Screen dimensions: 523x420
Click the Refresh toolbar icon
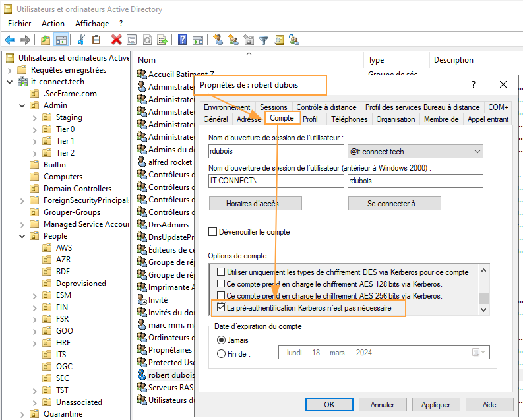(x=148, y=40)
